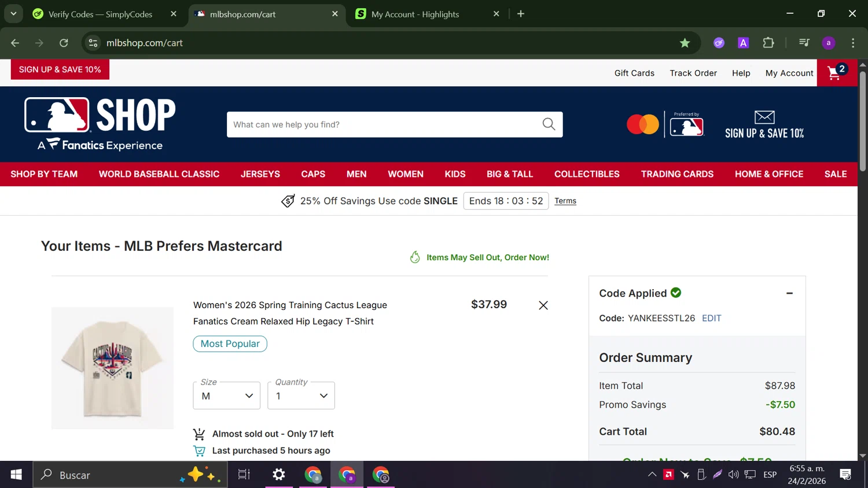Click the MLB Shop logo

pyautogui.click(x=100, y=124)
